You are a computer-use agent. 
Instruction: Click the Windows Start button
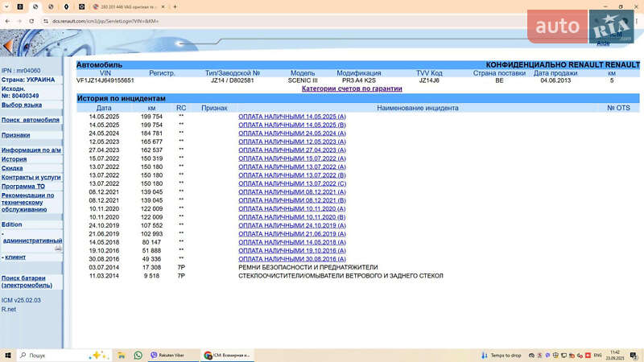tap(7, 355)
